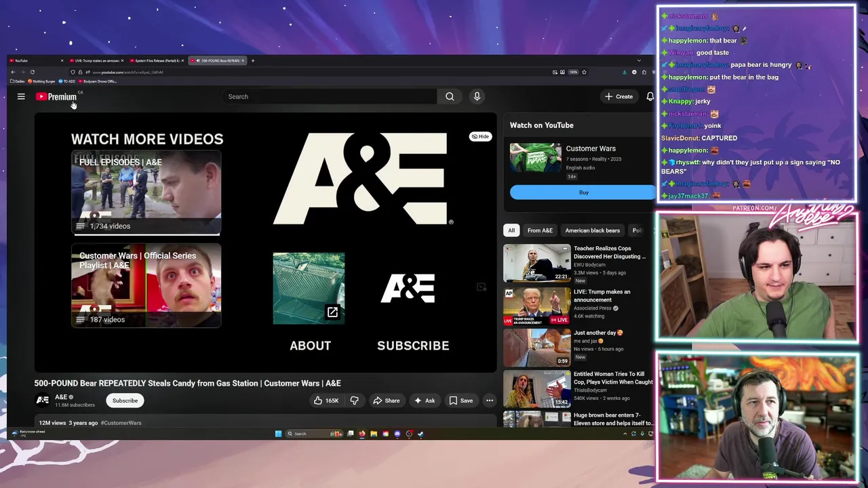Open Task View on the taskbar

click(351, 434)
